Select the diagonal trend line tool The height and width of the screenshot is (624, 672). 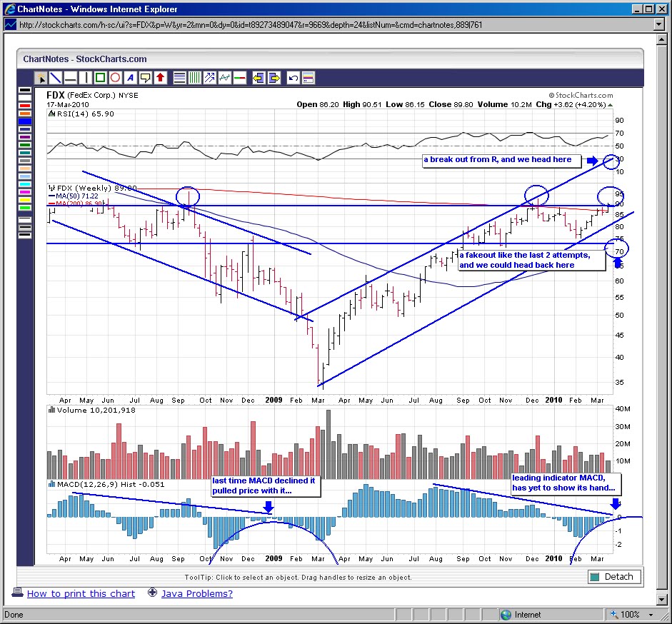click(56, 78)
